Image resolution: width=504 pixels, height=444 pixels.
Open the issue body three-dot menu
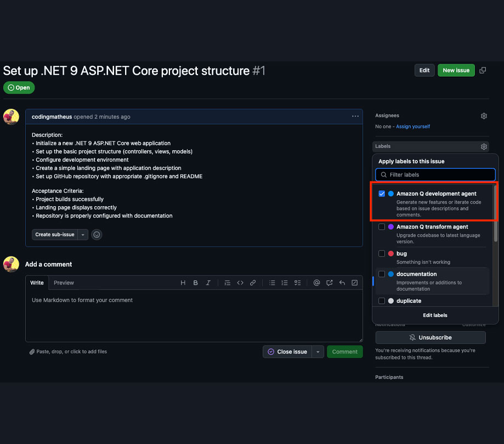pos(355,116)
